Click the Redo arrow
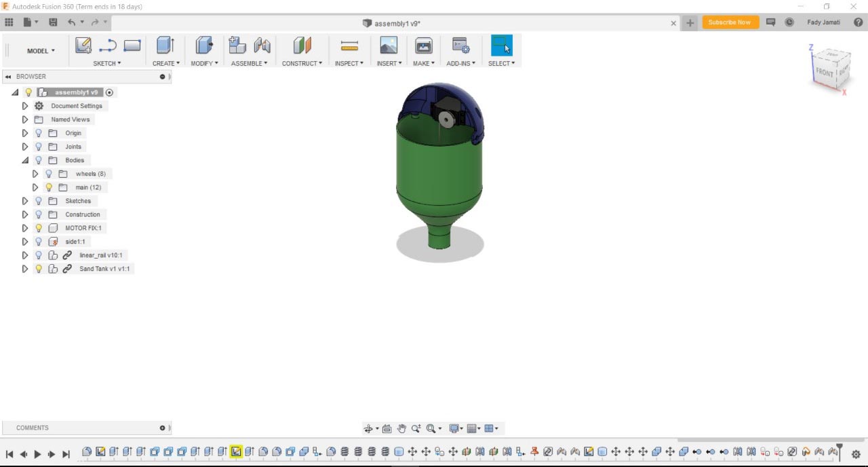This screenshot has height=467, width=868. pyautogui.click(x=95, y=22)
